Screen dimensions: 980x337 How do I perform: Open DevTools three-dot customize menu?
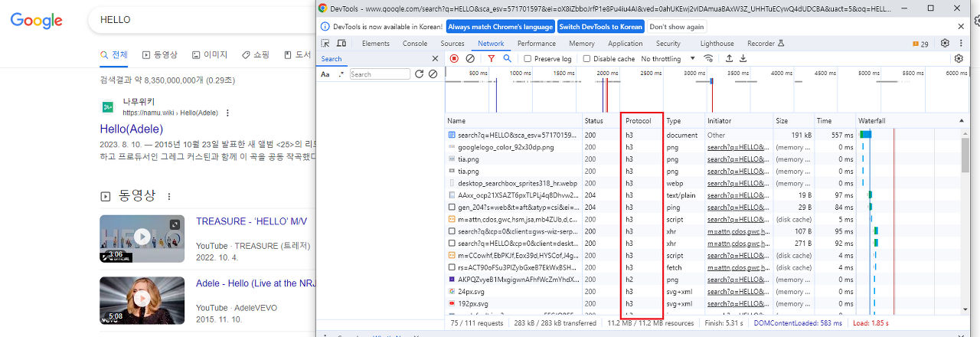pyautogui.click(x=960, y=44)
